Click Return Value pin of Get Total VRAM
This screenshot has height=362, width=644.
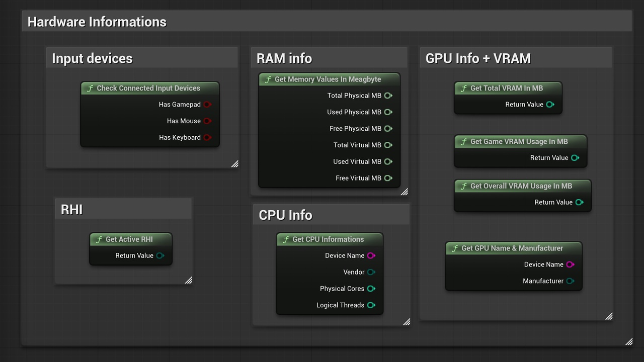coord(550,105)
